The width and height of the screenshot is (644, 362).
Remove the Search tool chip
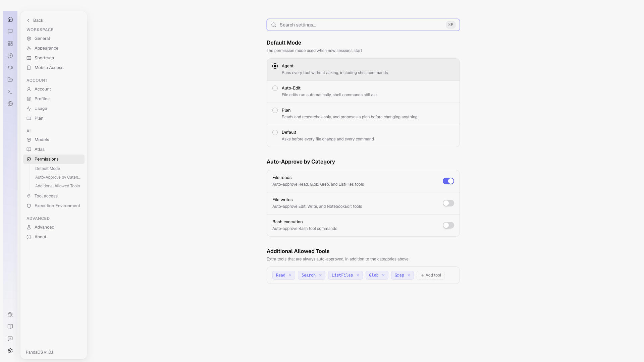click(320, 275)
